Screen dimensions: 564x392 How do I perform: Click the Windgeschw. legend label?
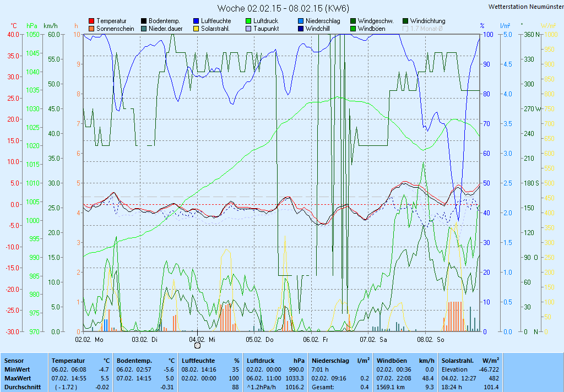pyautogui.click(x=376, y=21)
